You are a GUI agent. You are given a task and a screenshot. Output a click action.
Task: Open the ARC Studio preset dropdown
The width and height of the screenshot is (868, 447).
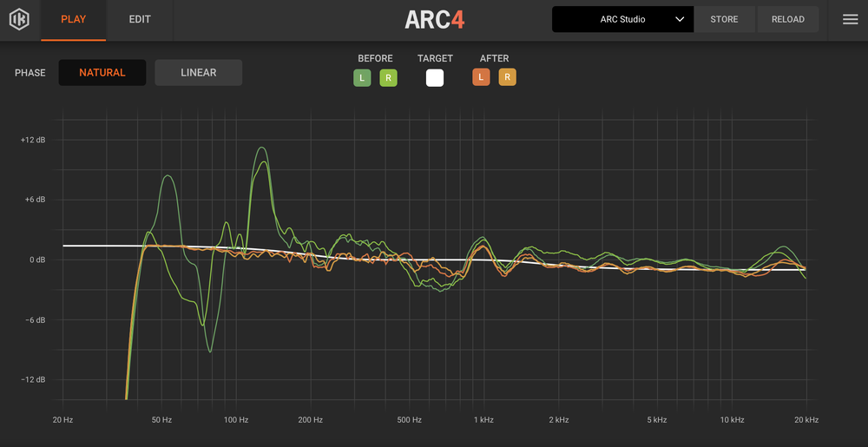622,19
